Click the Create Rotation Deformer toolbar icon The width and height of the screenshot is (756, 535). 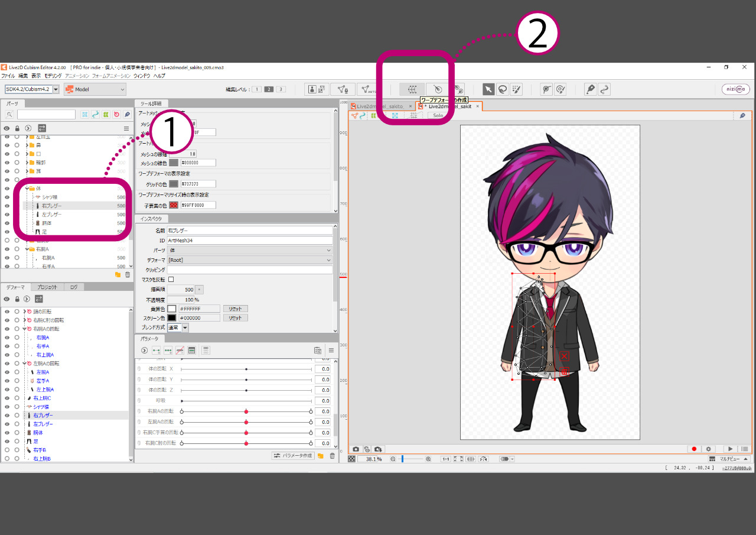(437, 89)
